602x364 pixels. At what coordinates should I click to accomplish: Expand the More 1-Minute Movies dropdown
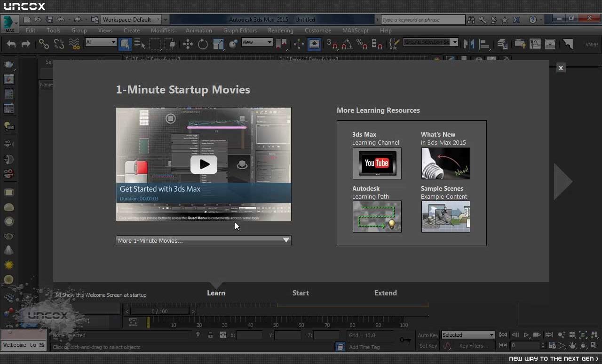(204, 240)
